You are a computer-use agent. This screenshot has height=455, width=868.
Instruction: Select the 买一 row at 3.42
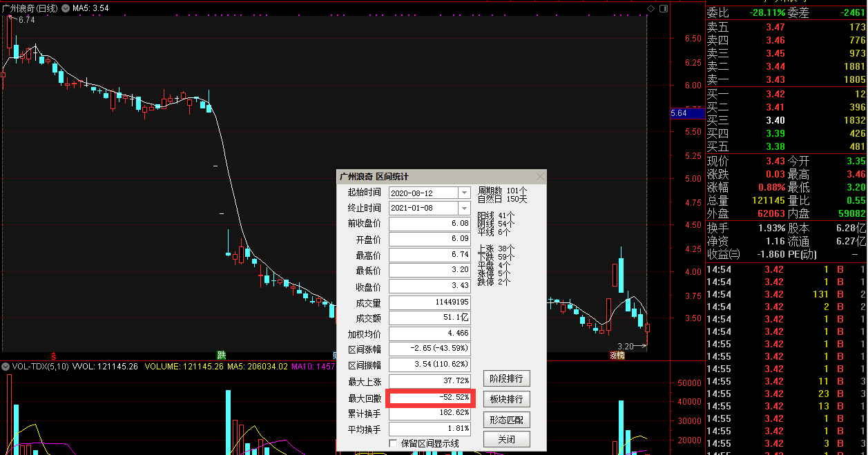pyautogui.click(x=786, y=94)
